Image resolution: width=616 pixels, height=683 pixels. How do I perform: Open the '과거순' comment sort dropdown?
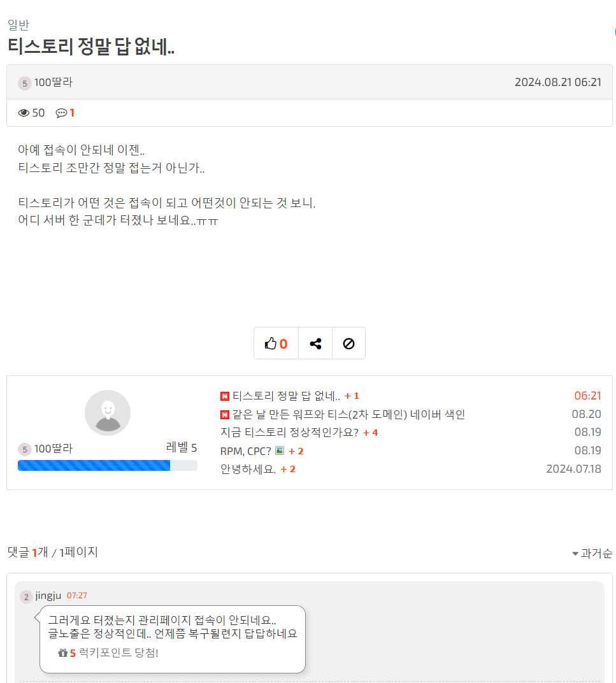tap(592, 553)
